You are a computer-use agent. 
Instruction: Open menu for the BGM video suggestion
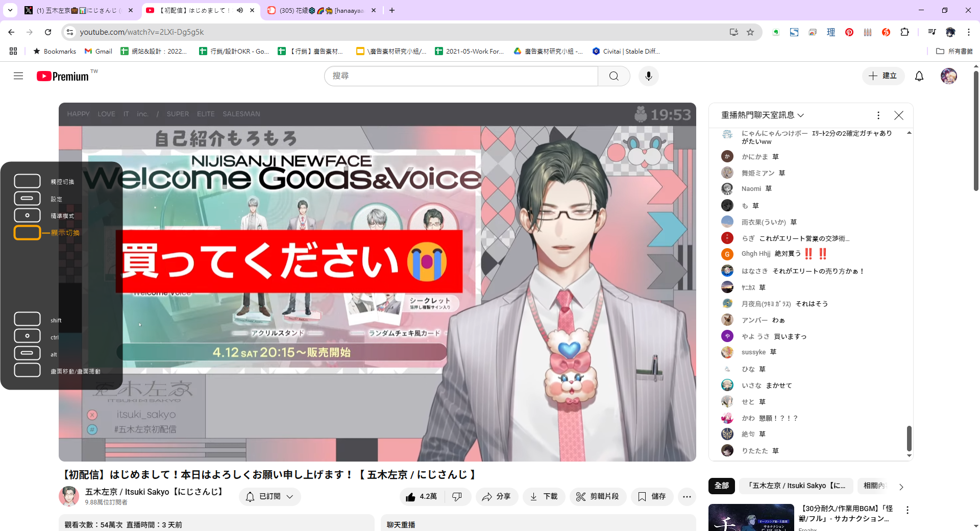point(908,510)
